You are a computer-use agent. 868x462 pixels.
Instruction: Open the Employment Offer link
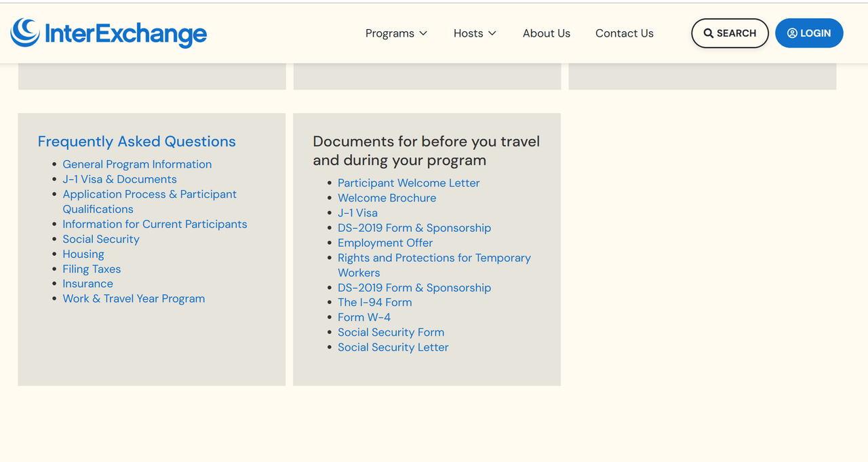click(385, 243)
